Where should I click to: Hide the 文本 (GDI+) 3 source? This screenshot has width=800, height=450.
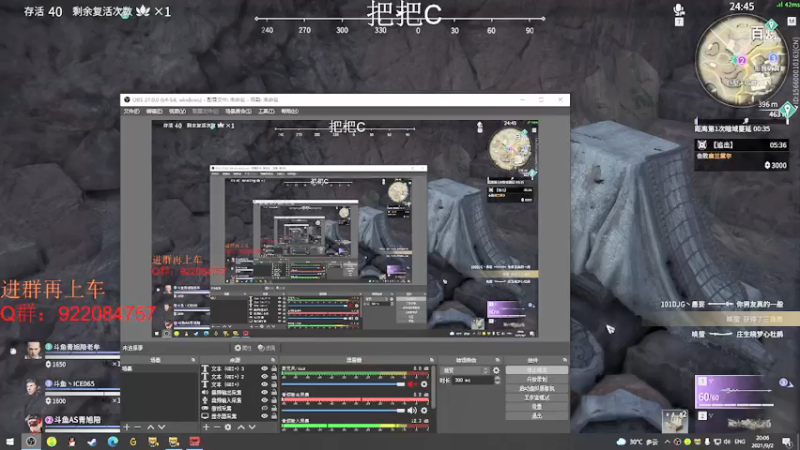(x=264, y=368)
